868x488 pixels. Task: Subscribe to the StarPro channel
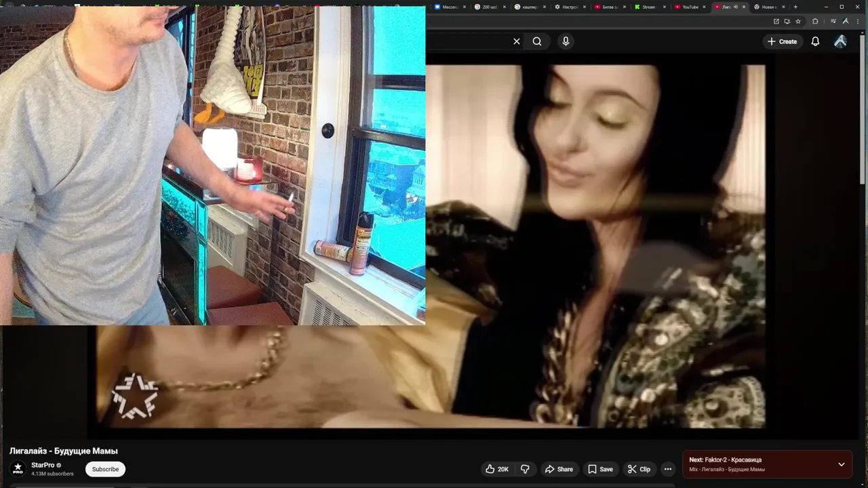pyautogui.click(x=105, y=469)
